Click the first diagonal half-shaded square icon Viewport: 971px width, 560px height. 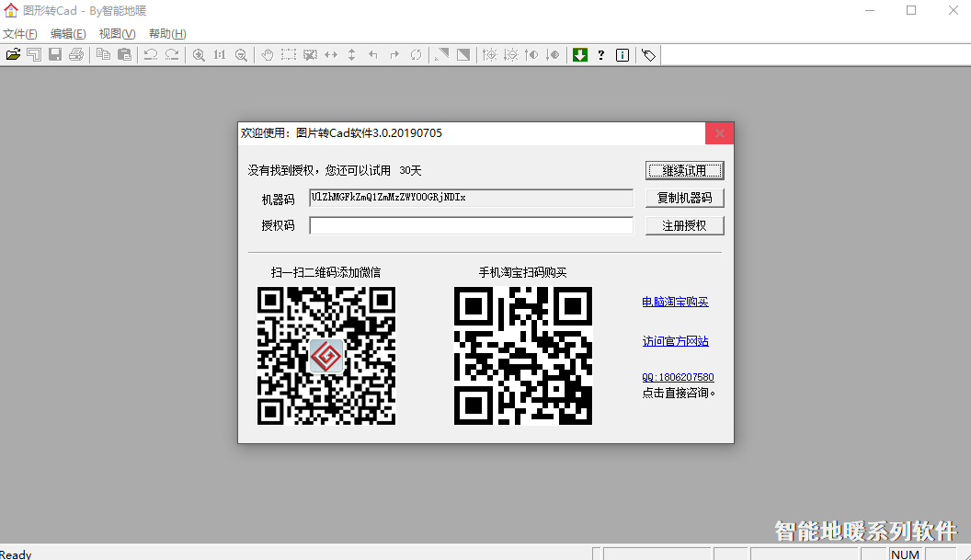441,54
